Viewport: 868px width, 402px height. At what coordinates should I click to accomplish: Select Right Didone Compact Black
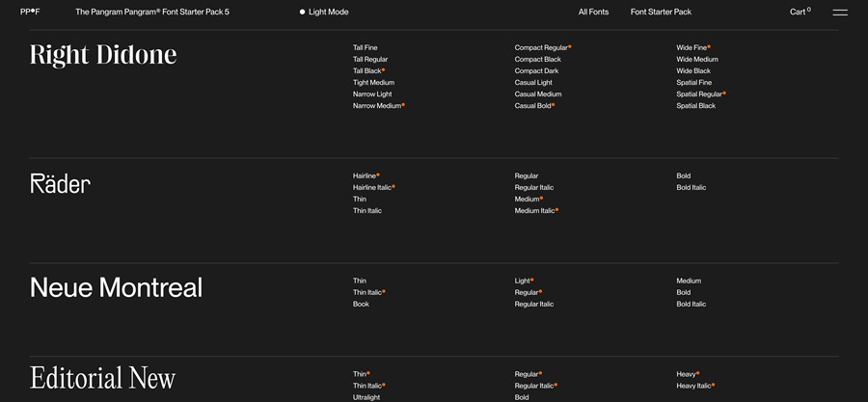537,59
